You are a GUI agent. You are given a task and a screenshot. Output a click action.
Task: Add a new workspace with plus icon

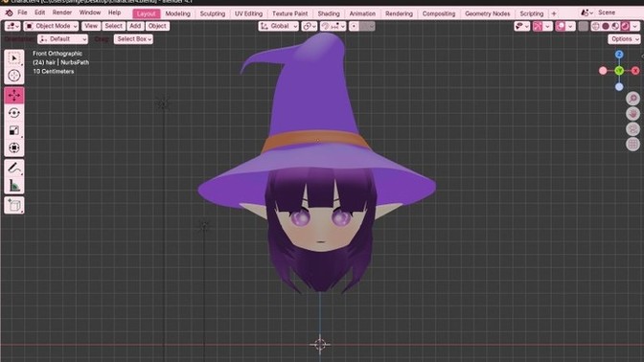click(x=554, y=13)
